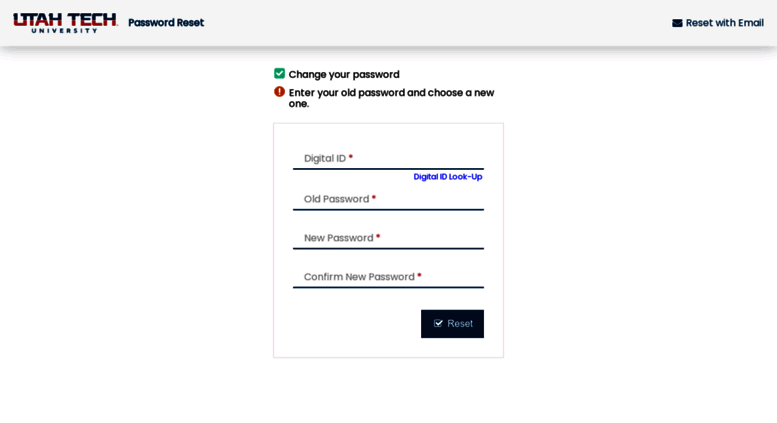Click the UNIVERSITY text under the logo

tap(64, 31)
